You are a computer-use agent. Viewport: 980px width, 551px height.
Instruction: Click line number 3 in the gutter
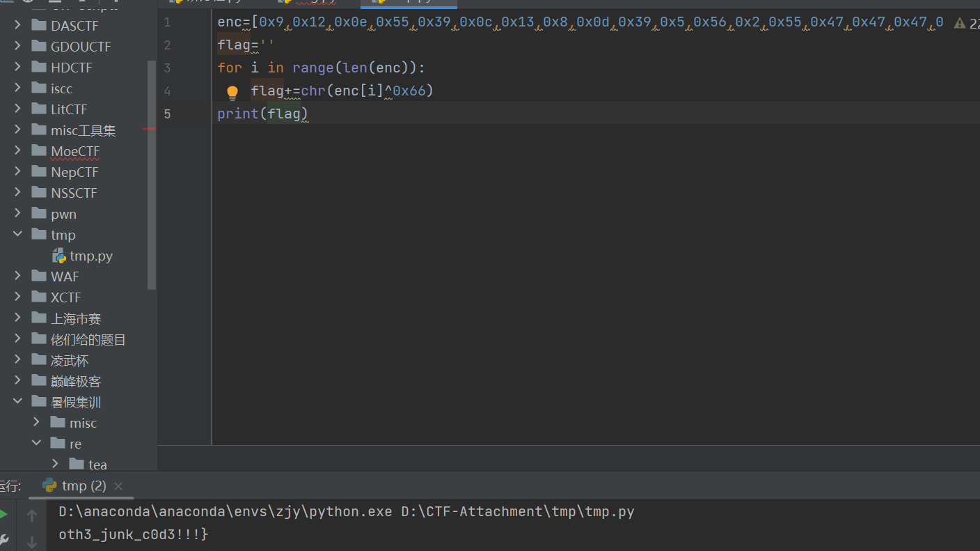pos(167,68)
